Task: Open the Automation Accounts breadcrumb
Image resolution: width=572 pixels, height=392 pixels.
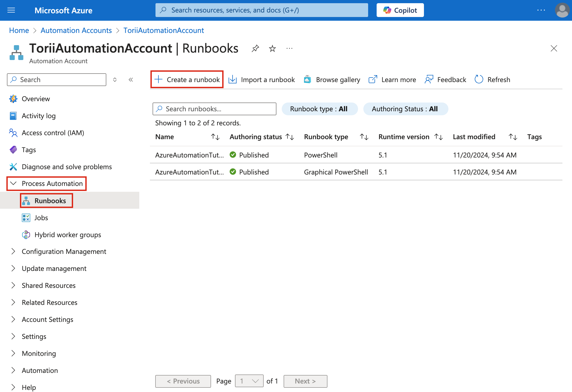Action: (x=76, y=30)
